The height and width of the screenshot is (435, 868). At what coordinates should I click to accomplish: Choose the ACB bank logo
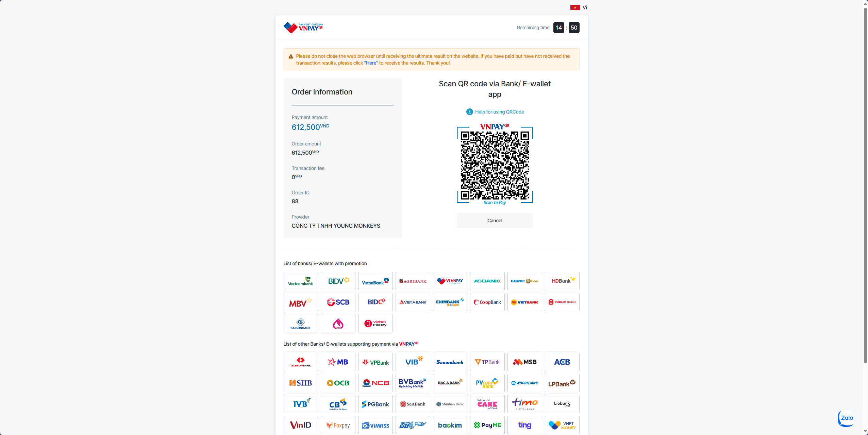tap(562, 362)
